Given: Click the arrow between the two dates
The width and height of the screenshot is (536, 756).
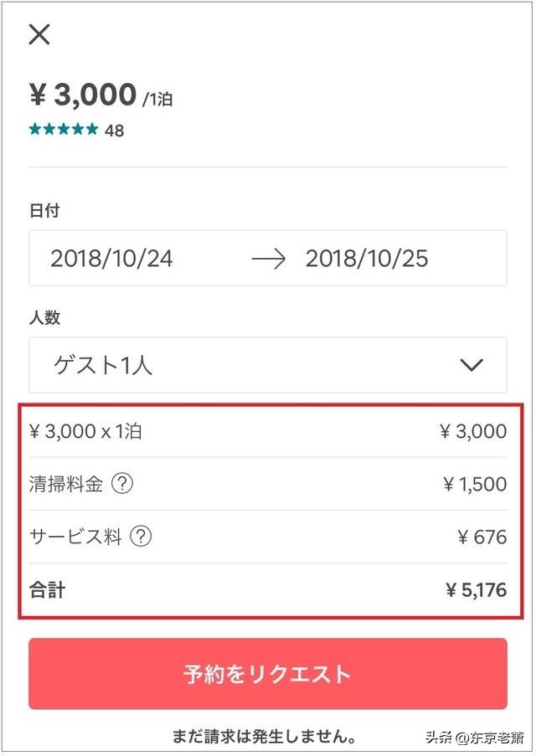Looking at the screenshot, I should click(270, 259).
